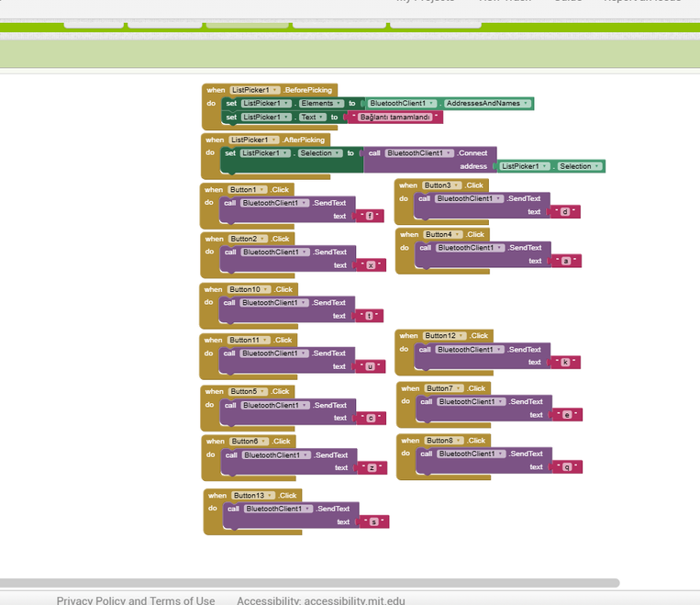Open the AddressesAndNames property dropdown
Image resolution: width=700 pixels, height=605 pixels.
487,103
